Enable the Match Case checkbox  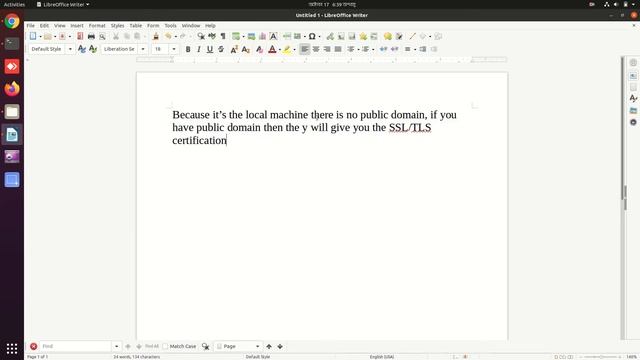(165, 346)
